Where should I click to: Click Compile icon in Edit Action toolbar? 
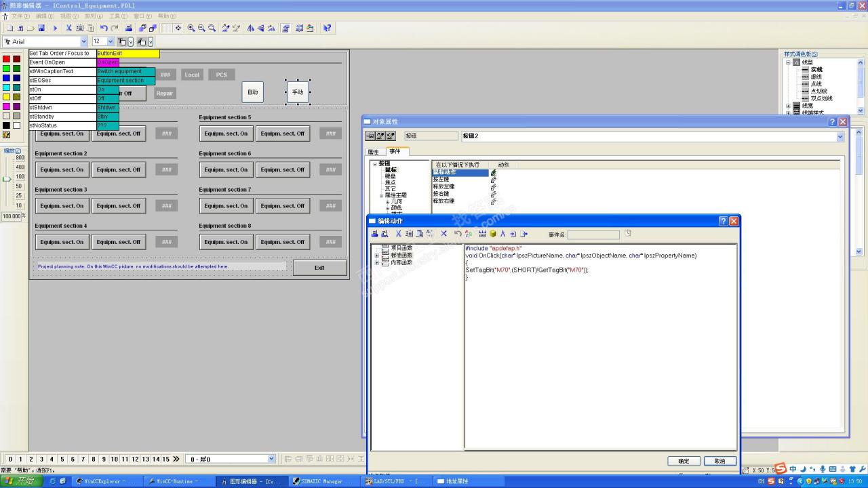(x=482, y=234)
